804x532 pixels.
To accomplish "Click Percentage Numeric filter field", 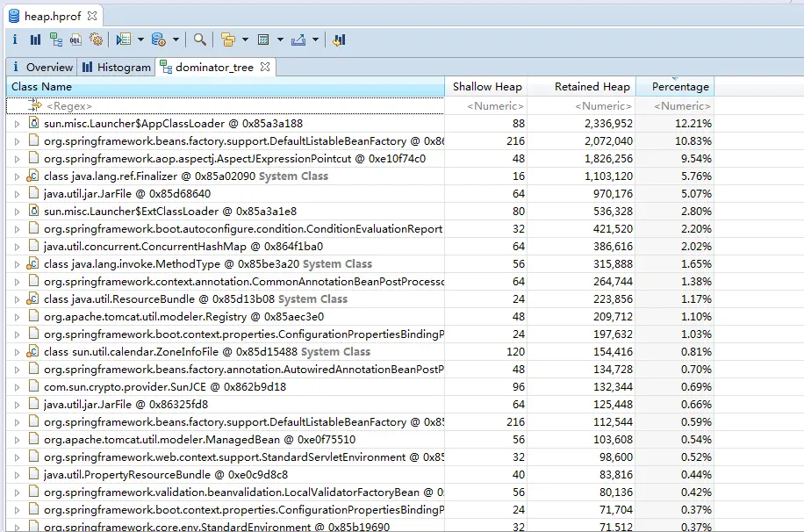I will point(675,105).
